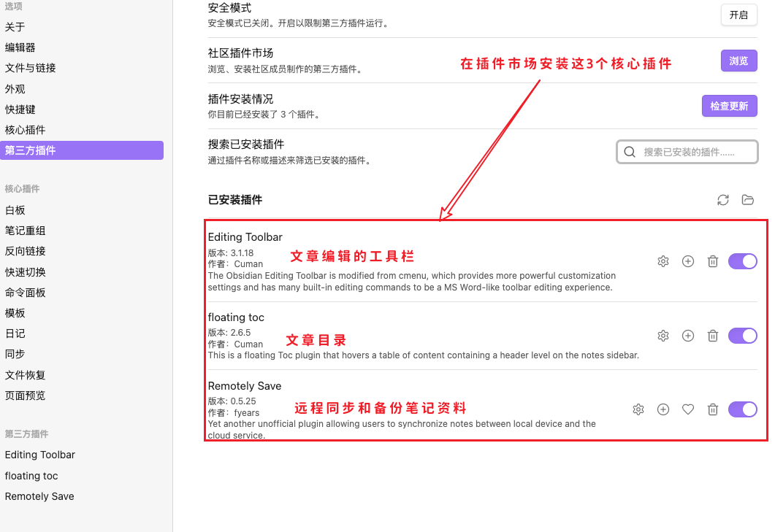
Task: Click version text 版本: 2.6.5
Action: tap(229, 333)
